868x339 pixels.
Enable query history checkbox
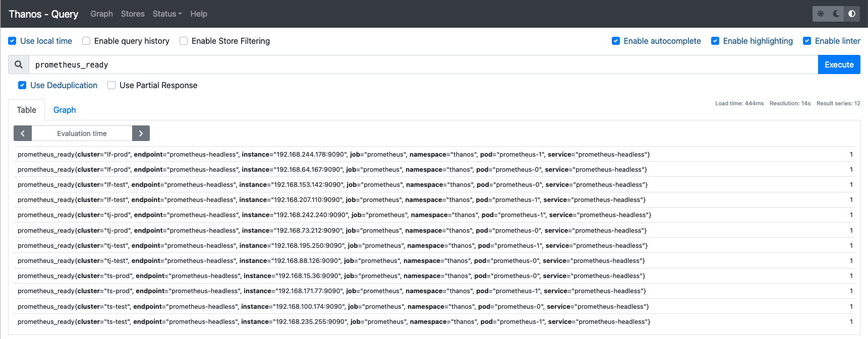pyautogui.click(x=86, y=41)
